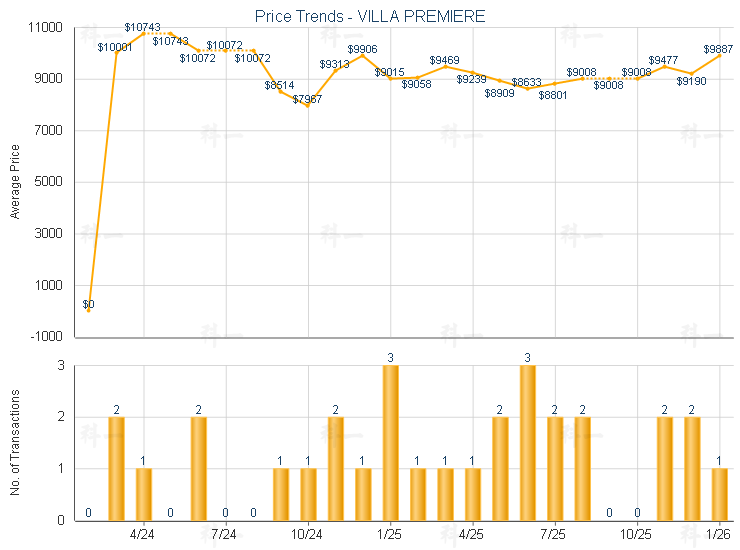This screenshot has width=740, height=550.
Task: Select the 10/24 x-axis date label
Action: [x=307, y=535]
